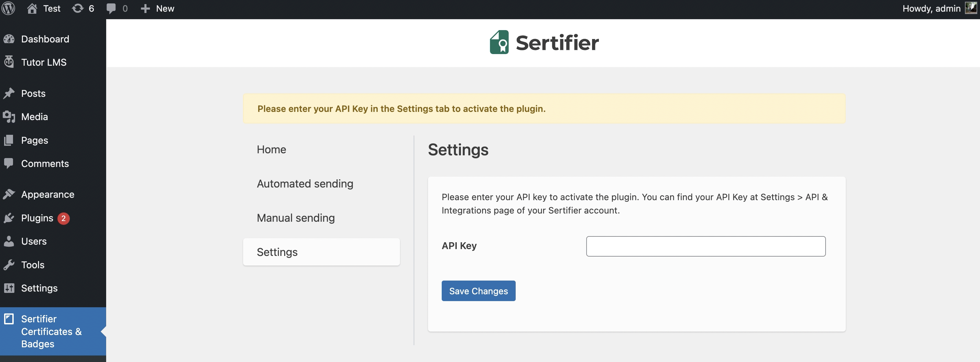Viewport: 980px width, 362px height.
Task: Click the Media library icon
Action: (9, 117)
